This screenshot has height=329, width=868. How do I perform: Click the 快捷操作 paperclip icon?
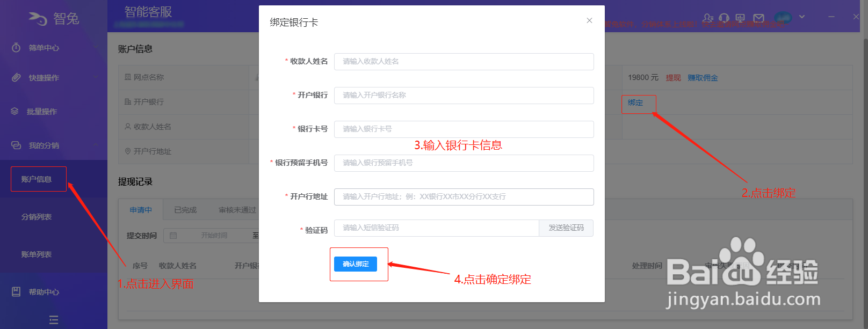pyautogui.click(x=16, y=77)
